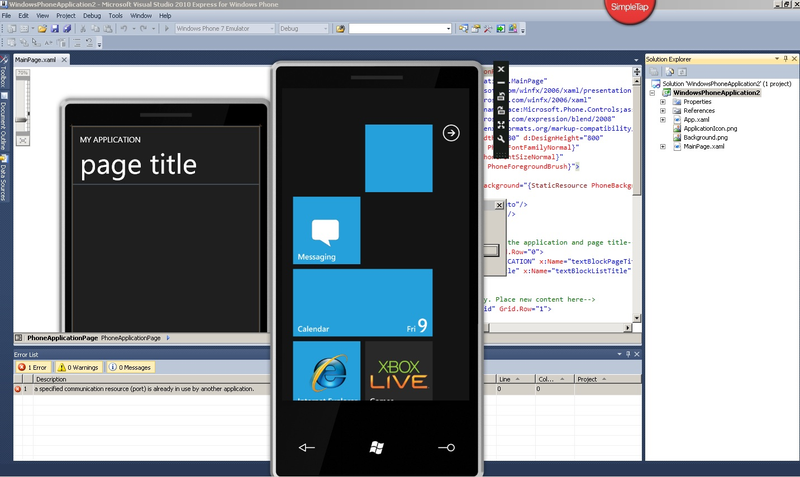Open the Debug configuration dropdown
Viewport: 800px width, 477px height.
coord(326,29)
